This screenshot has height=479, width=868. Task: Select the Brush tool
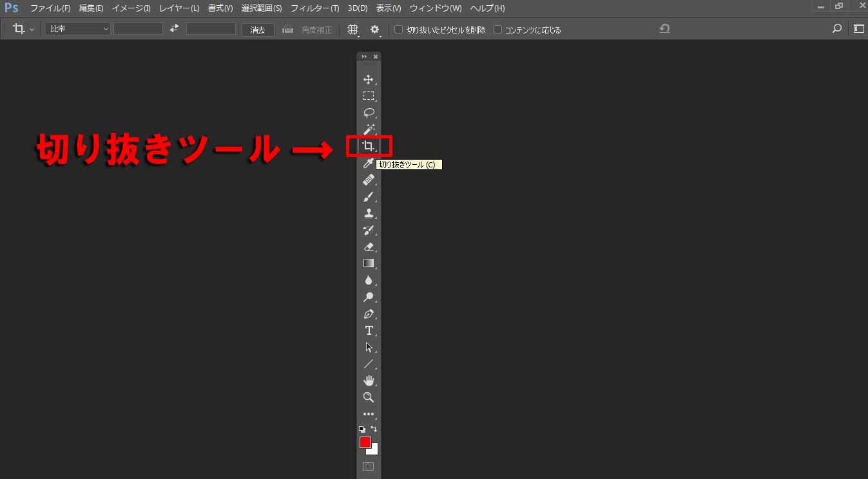369,197
